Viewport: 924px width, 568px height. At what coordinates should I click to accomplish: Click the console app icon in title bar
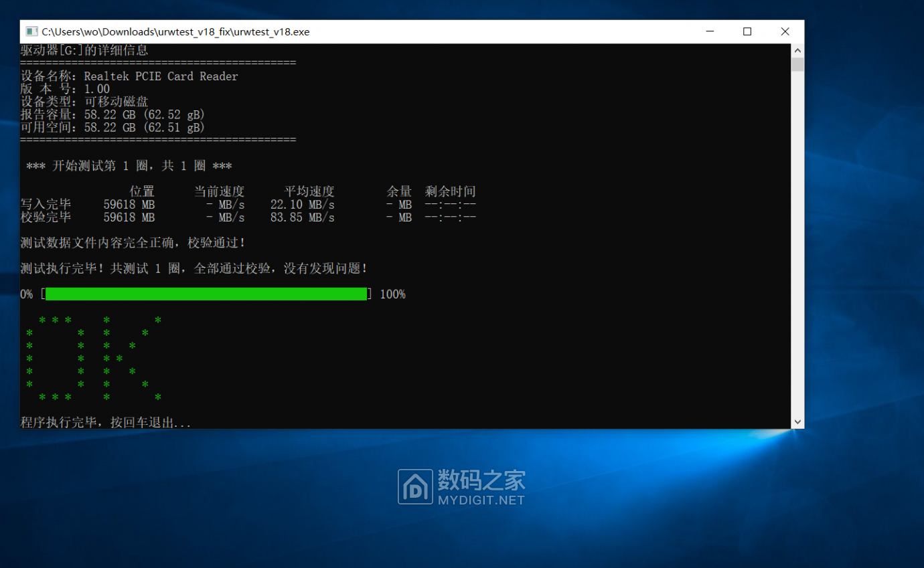31,31
